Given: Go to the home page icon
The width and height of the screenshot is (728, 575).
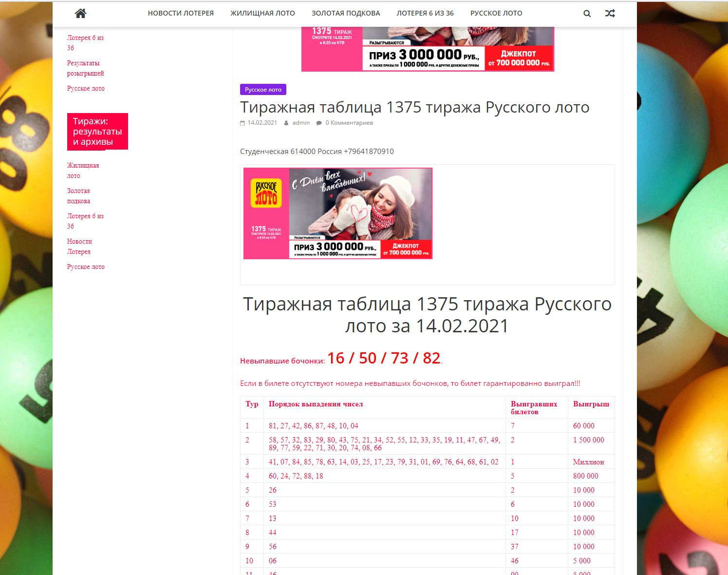Looking at the screenshot, I should click(80, 14).
